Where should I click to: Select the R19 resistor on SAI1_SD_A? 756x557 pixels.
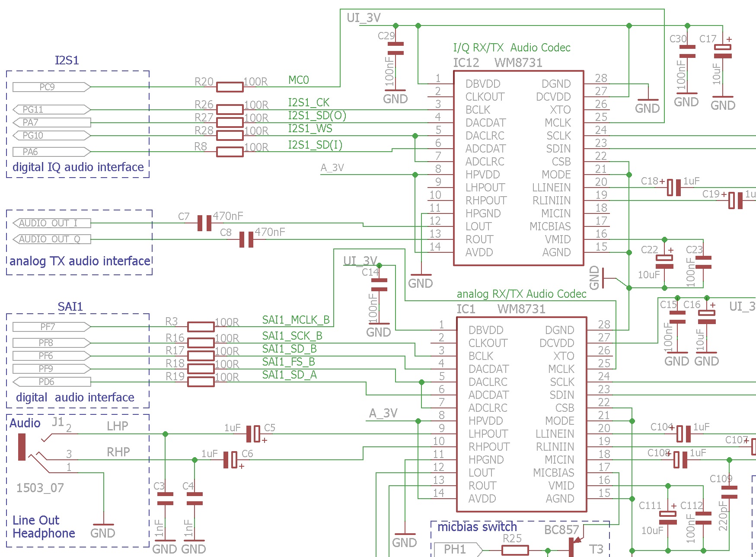pyautogui.click(x=201, y=382)
